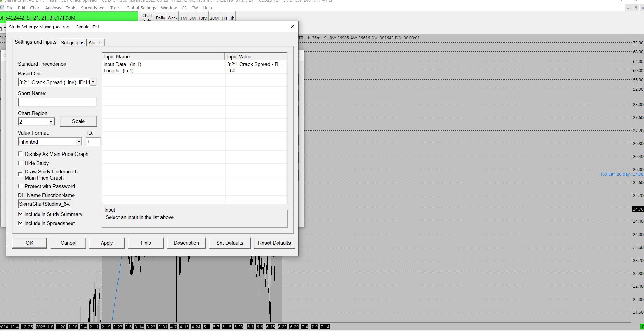The height and width of the screenshot is (331, 644).
Task: Click the ID input field
Action: pyautogui.click(x=93, y=142)
